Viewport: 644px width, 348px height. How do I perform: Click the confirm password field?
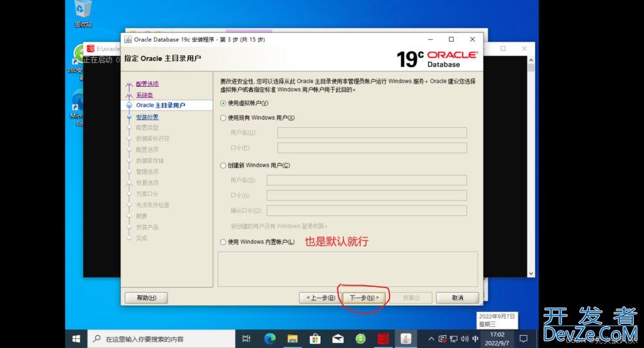click(x=367, y=210)
